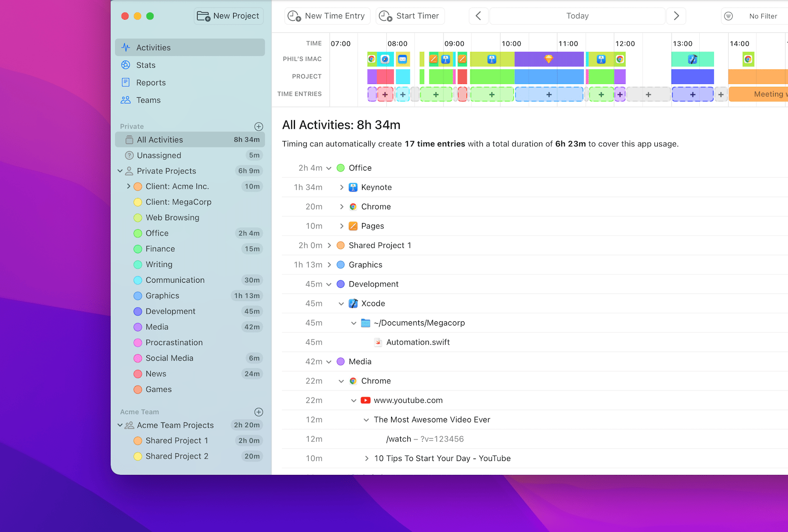Click Xcode block at 13:00 in timeline
The image size is (788, 532).
point(693,59)
